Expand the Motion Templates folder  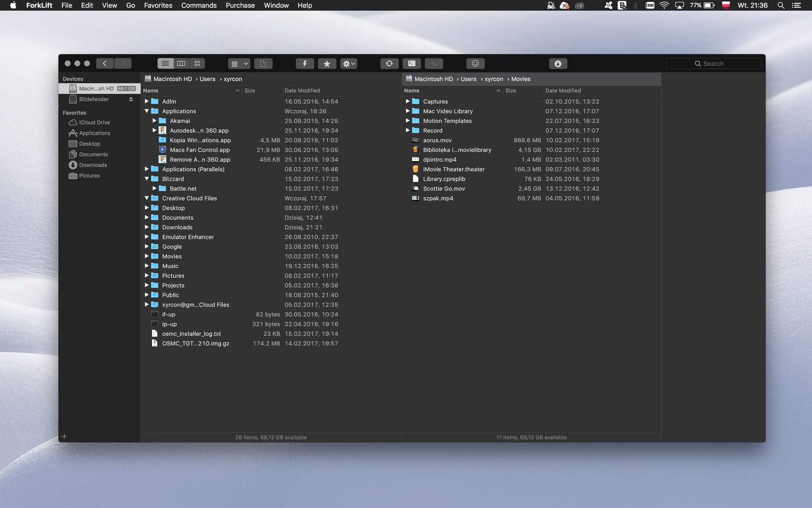[407, 121]
